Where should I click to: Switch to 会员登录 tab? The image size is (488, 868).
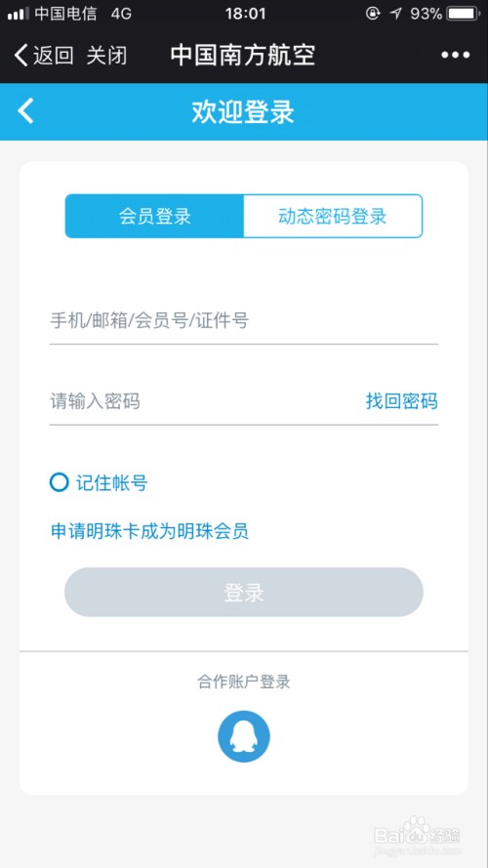(x=154, y=216)
